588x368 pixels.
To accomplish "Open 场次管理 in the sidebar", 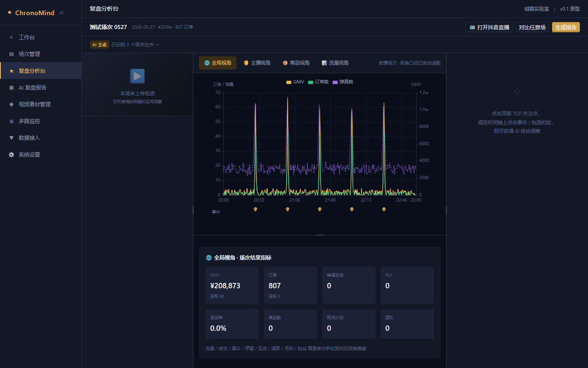I will click(41, 54).
